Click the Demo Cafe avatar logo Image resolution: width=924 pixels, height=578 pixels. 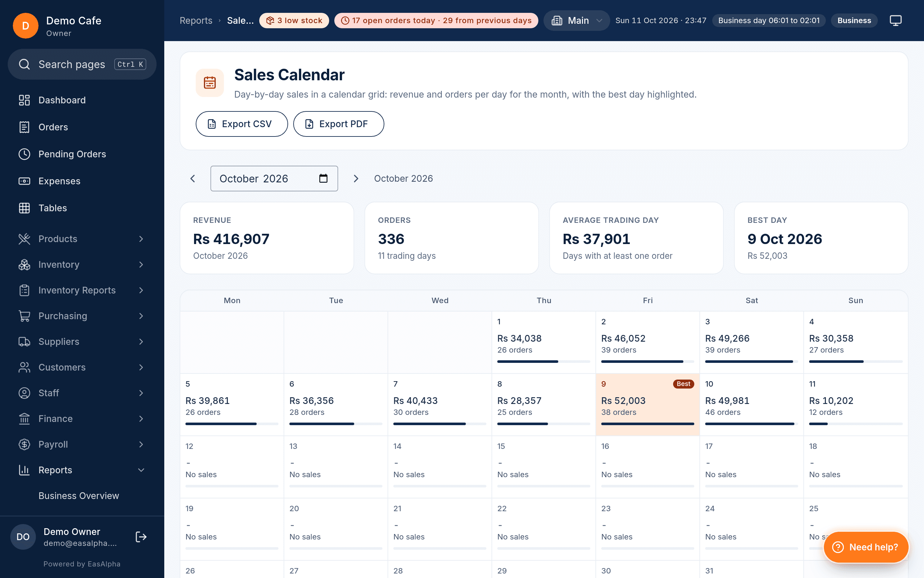pyautogui.click(x=26, y=26)
